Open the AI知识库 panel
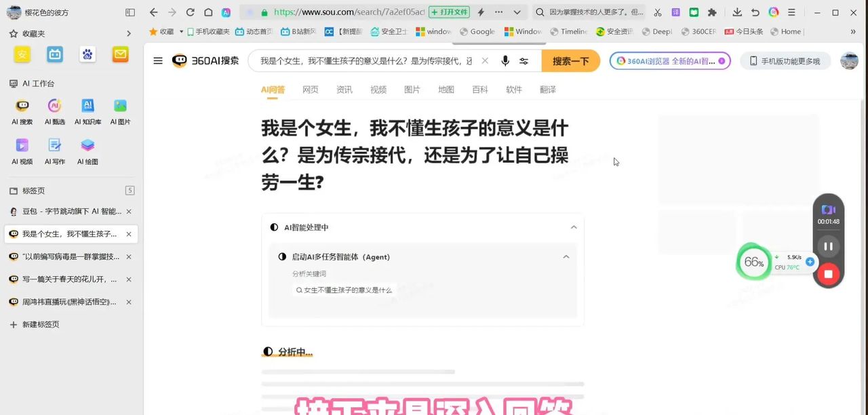 point(87,110)
